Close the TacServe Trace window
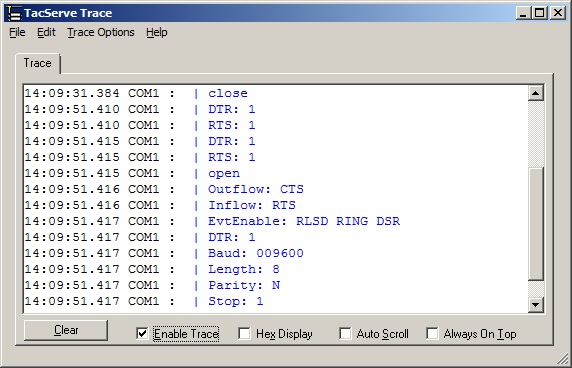This screenshot has width=572, height=368. coord(557,13)
